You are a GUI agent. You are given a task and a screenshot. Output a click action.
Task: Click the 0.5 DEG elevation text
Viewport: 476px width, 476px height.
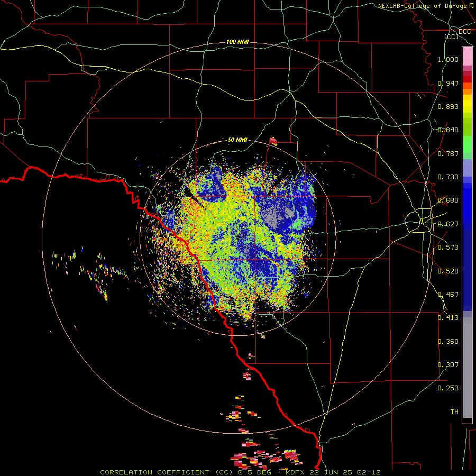click(x=254, y=472)
